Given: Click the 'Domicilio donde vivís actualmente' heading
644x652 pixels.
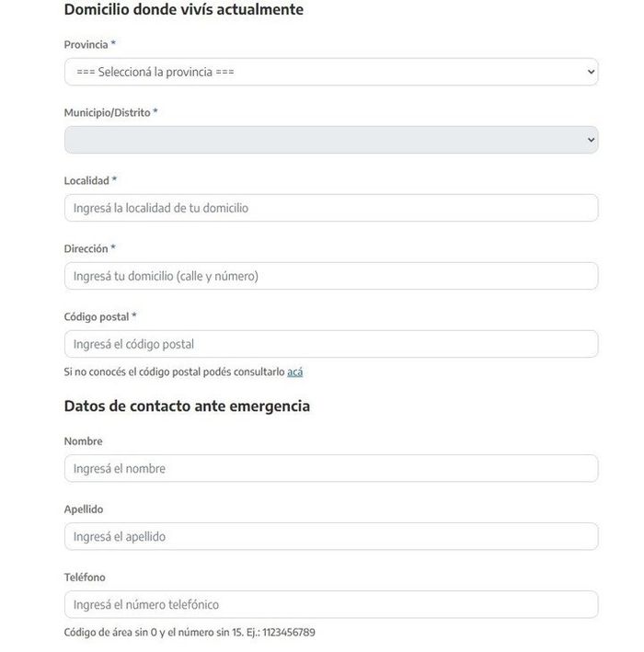Looking at the screenshot, I should (183, 9).
